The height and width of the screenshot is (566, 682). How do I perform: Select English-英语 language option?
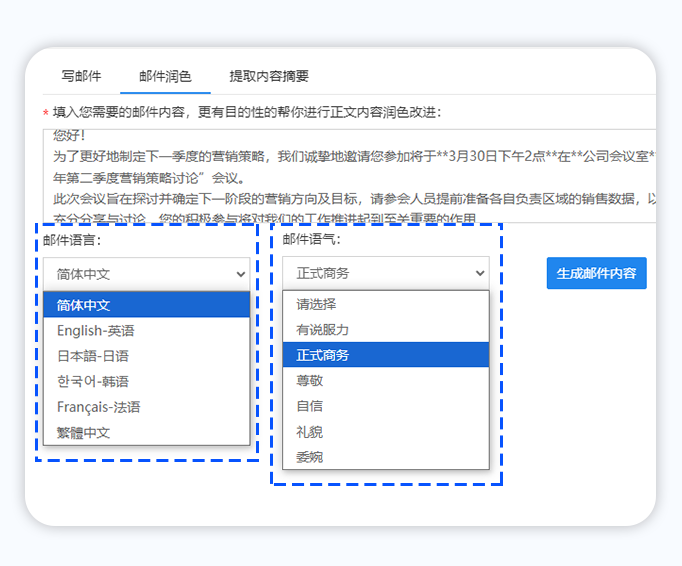(x=146, y=330)
